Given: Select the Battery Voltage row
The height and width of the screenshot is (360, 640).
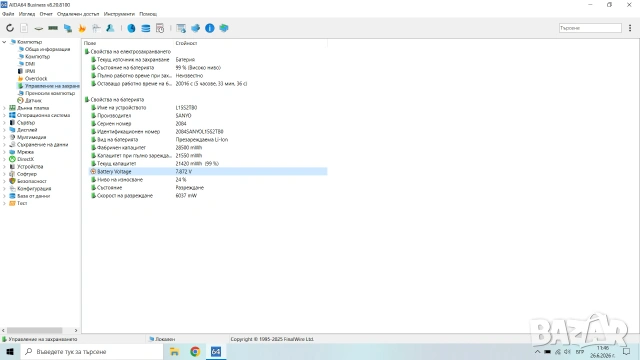Looking at the screenshot, I should pyautogui.click(x=208, y=171).
